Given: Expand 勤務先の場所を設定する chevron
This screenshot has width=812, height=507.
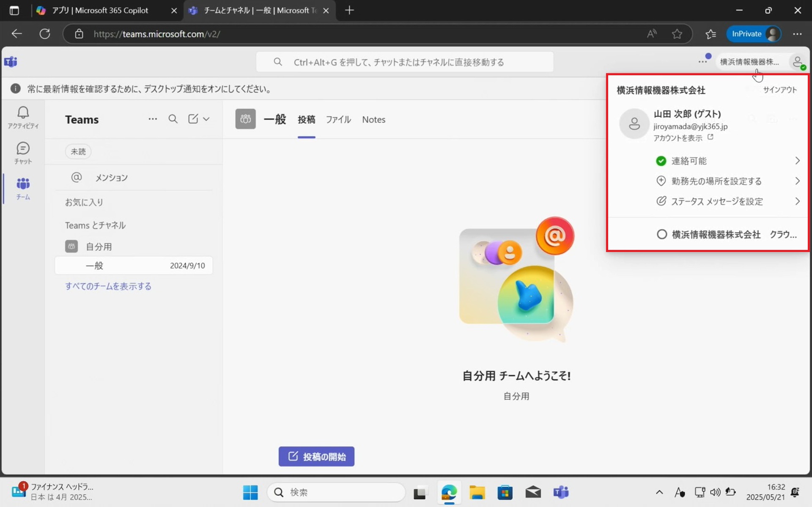Looking at the screenshot, I should [x=797, y=181].
